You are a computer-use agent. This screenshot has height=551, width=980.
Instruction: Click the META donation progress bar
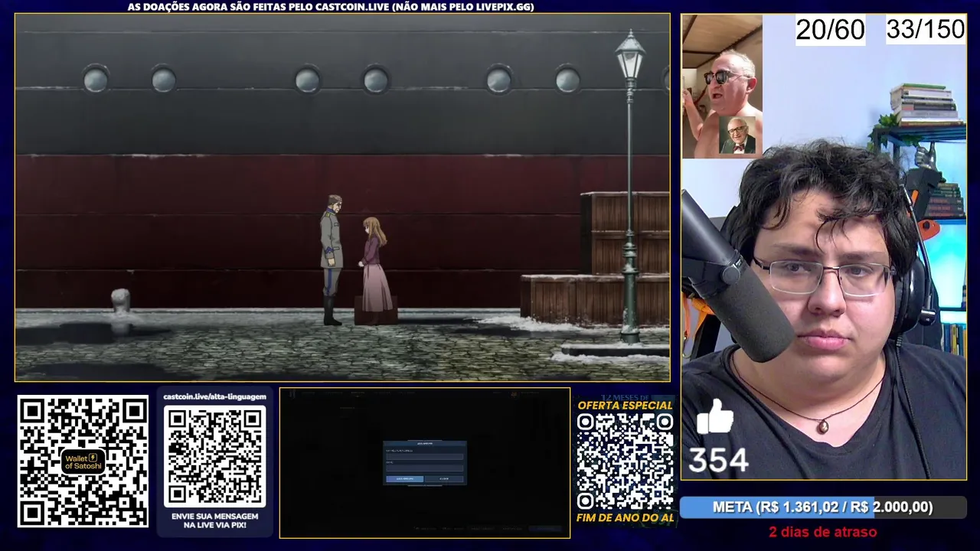pos(823,507)
